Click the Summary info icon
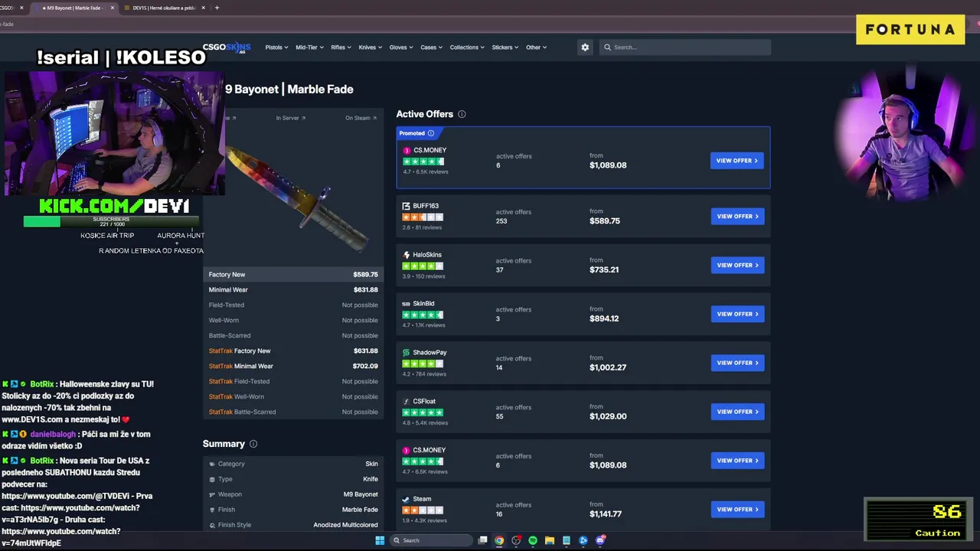 253,444
